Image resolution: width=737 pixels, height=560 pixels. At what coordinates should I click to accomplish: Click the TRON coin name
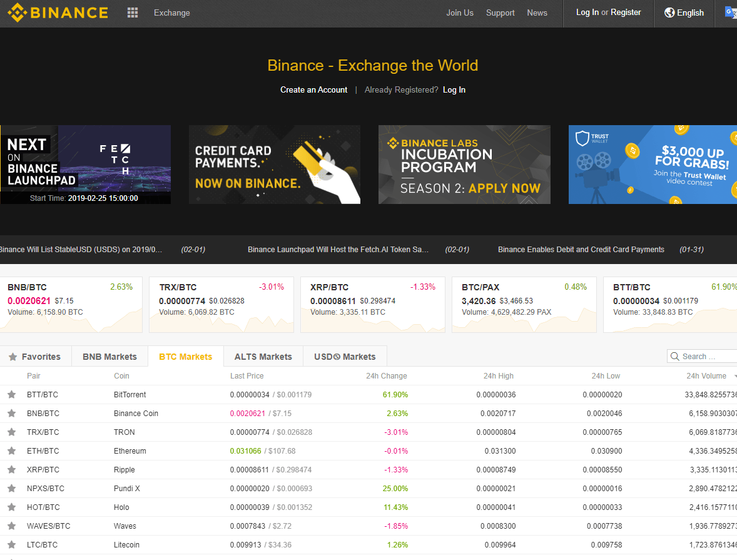[x=124, y=432]
